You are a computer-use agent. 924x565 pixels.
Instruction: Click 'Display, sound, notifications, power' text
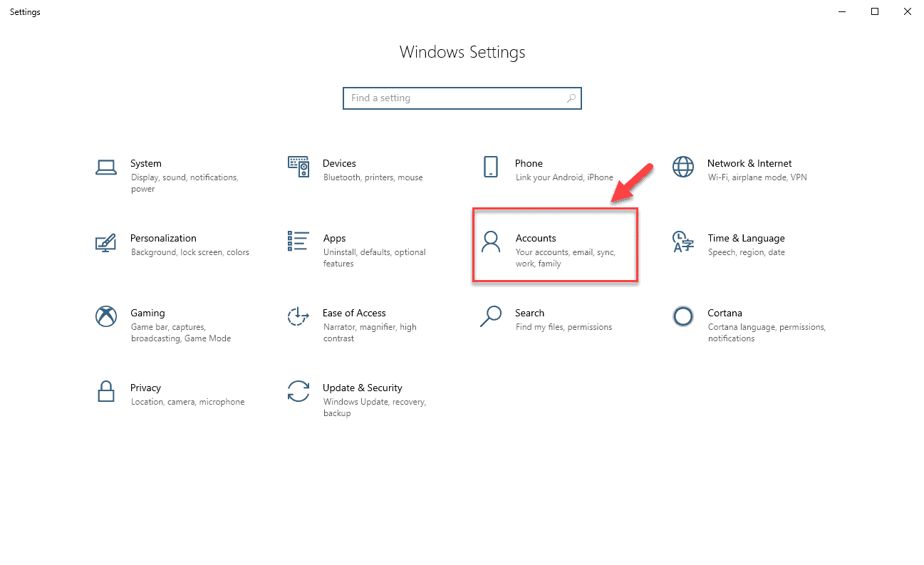click(185, 183)
